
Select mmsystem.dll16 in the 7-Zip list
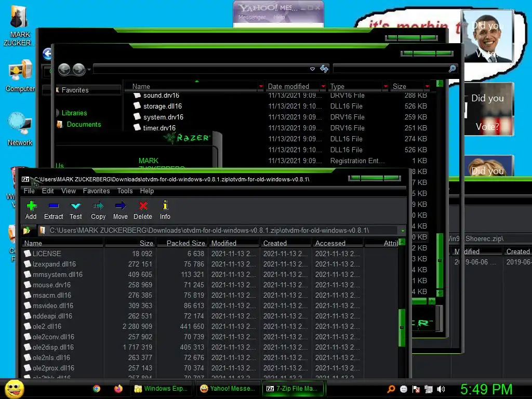(54, 274)
